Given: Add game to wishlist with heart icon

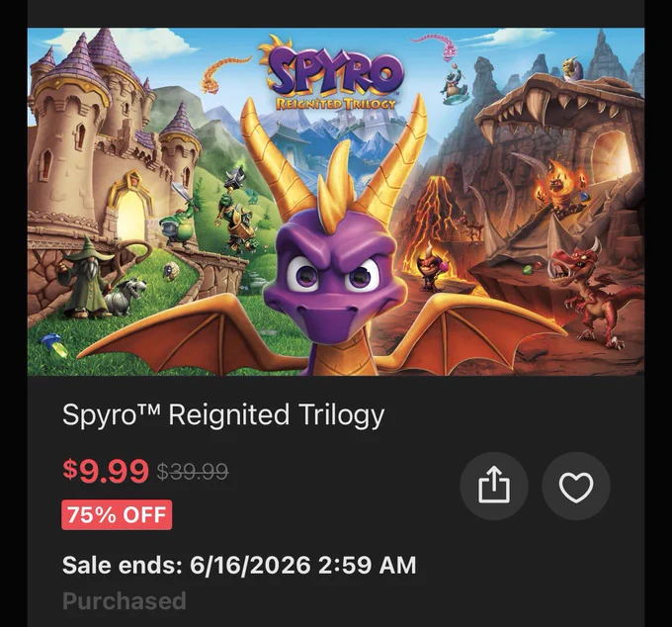Looking at the screenshot, I should pyautogui.click(x=576, y=486).
